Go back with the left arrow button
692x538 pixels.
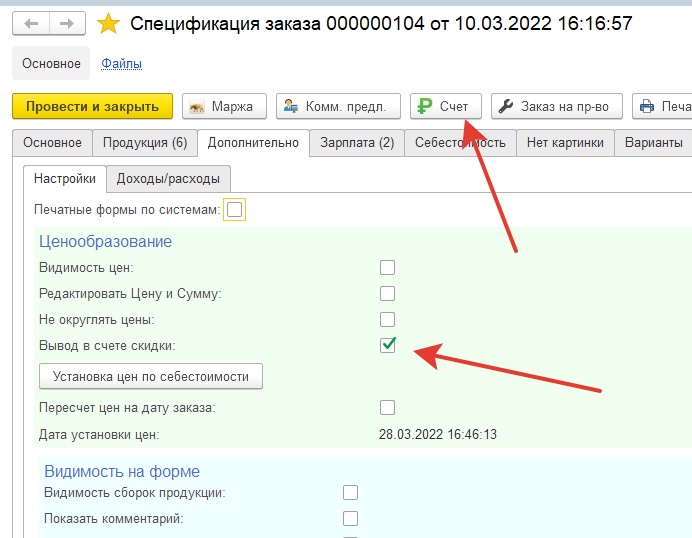tap(31, 23)
